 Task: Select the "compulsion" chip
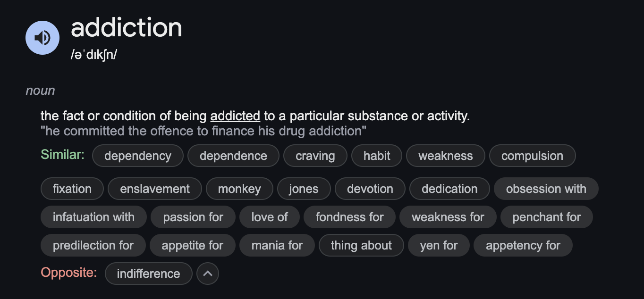[x=532, y=156]
